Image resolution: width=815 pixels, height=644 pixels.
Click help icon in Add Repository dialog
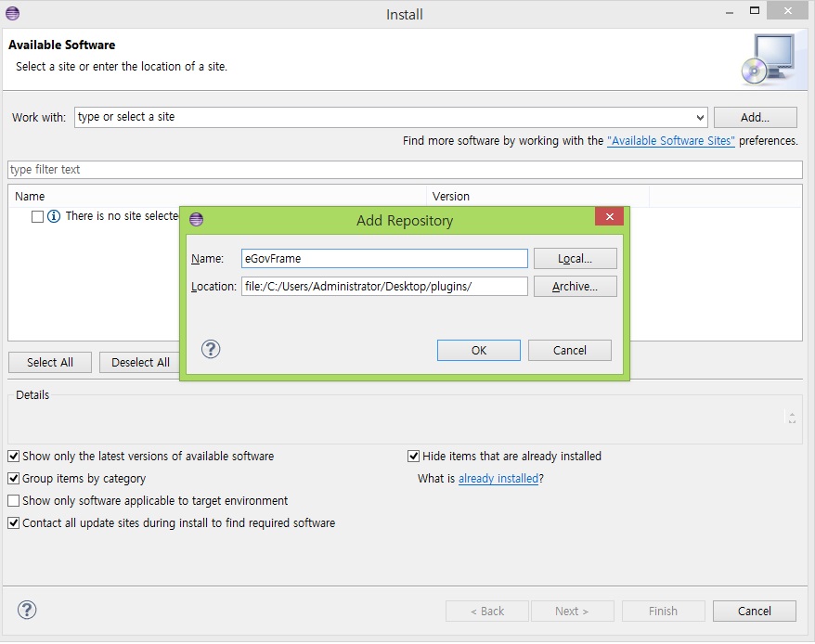(x=211, y=349)
